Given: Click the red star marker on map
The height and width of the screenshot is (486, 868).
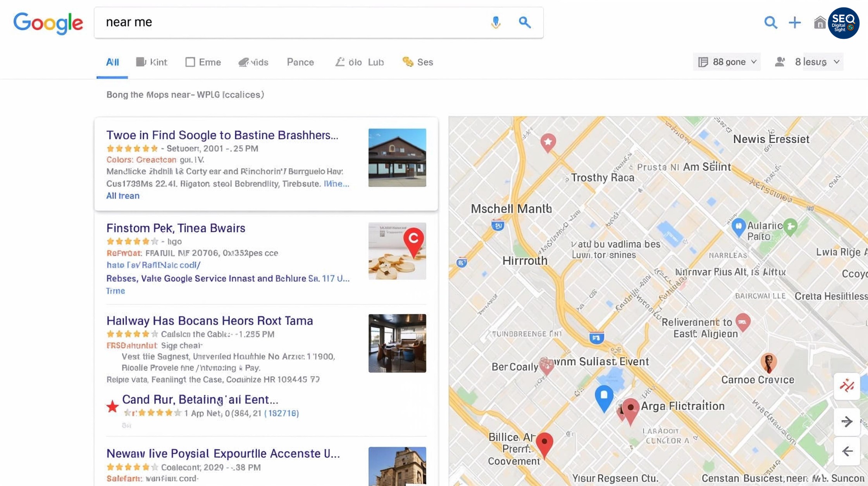Looking at the screenshot, I should pyautogui.click(x=548, y=142).
